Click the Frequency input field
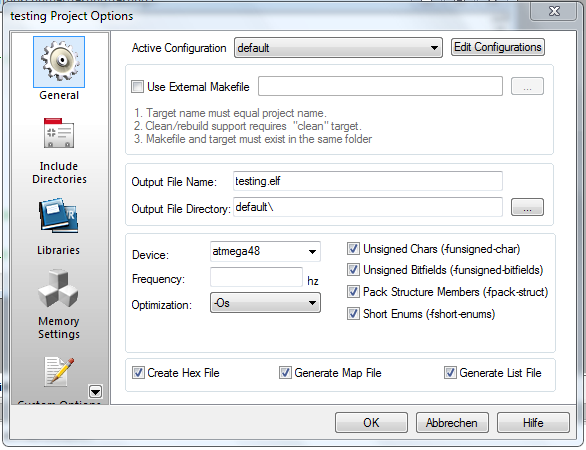This screenshot has height=450, width=586. click(x=256, y=277)
